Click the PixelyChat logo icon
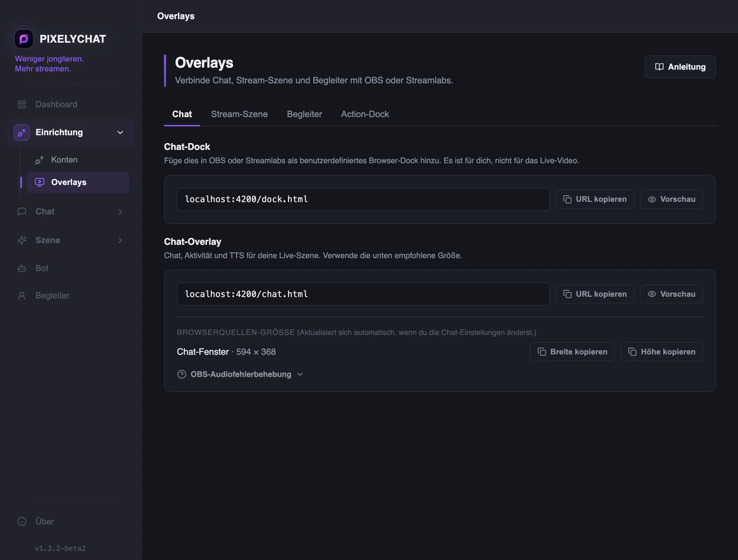 (24, 39)
